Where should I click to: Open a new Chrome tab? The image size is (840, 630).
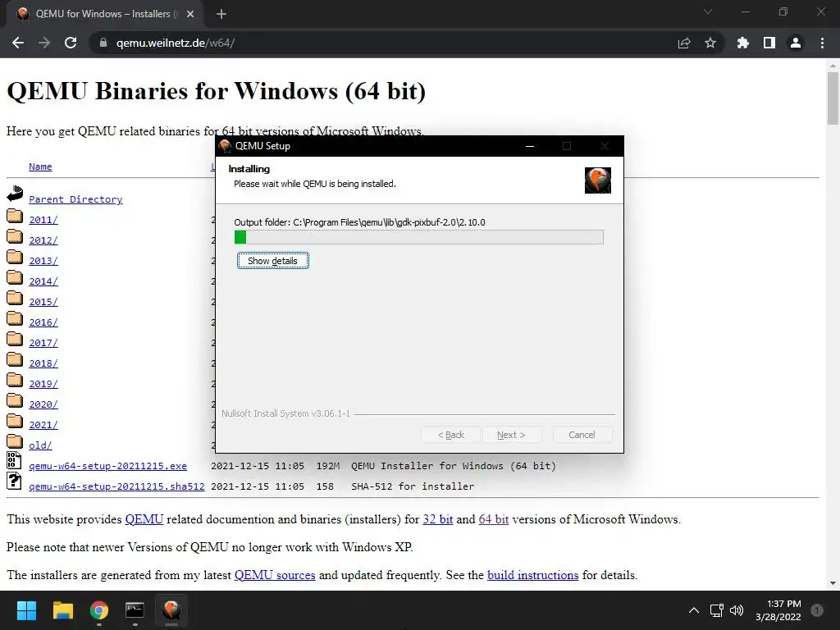coord(221,14)
